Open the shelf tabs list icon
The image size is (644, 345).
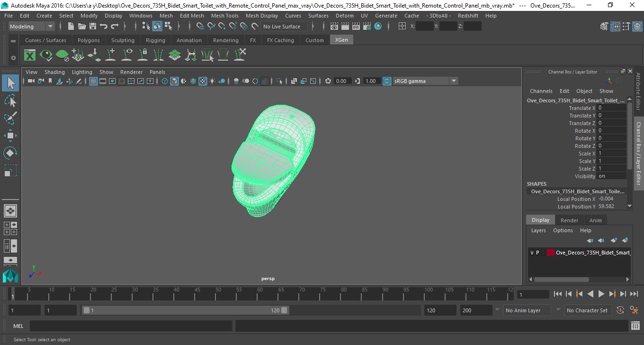[13, 41]
